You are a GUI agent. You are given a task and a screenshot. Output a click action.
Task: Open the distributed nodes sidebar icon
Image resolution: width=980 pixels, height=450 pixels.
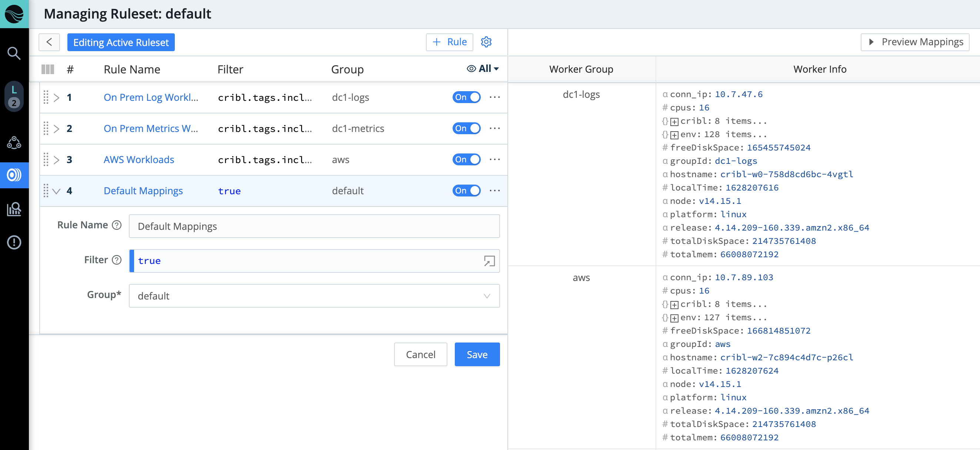coord(14,142)
